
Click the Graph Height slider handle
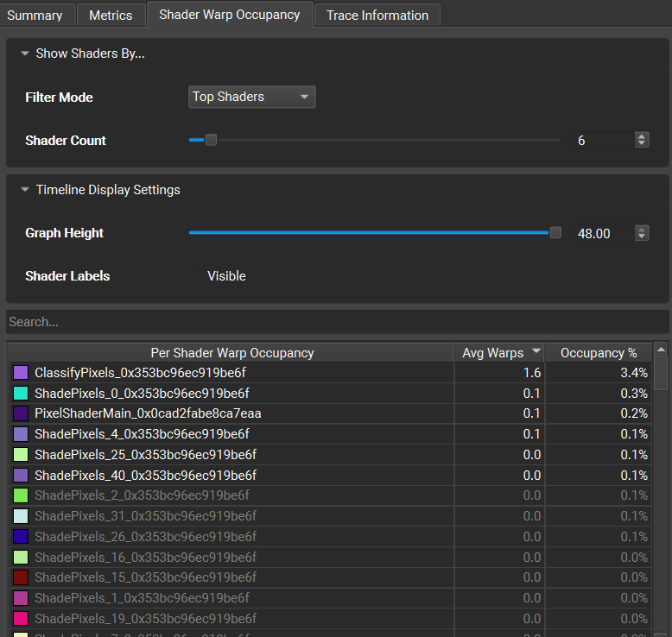click(x=555, y=232)
